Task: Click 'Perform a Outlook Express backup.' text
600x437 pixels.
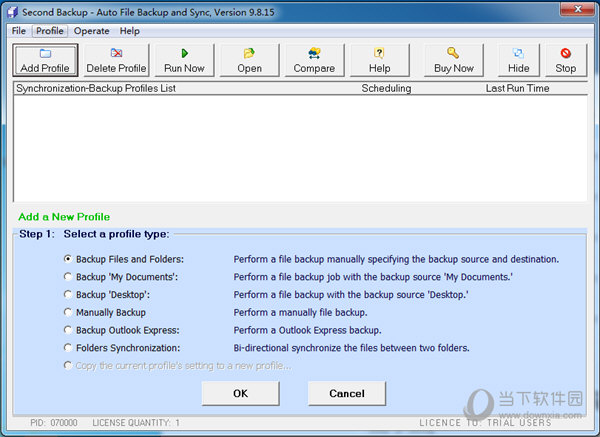Action: [307, 330]
